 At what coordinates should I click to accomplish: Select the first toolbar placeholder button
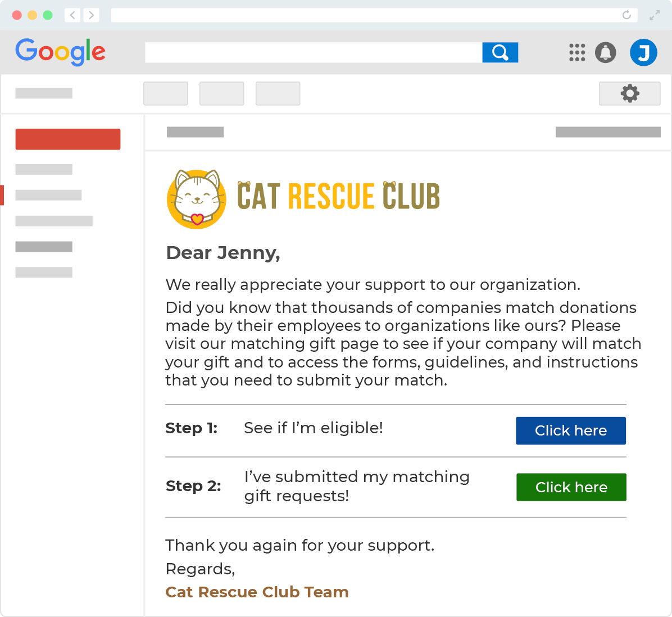[166, 93]
